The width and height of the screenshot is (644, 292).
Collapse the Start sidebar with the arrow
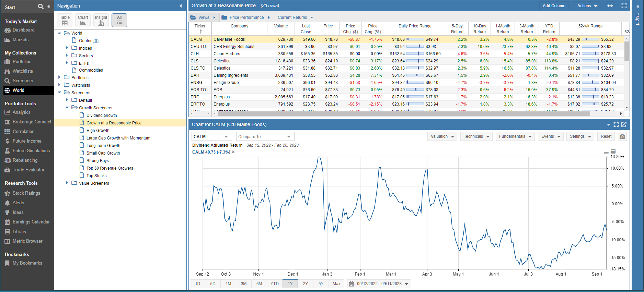coord(48,7)
